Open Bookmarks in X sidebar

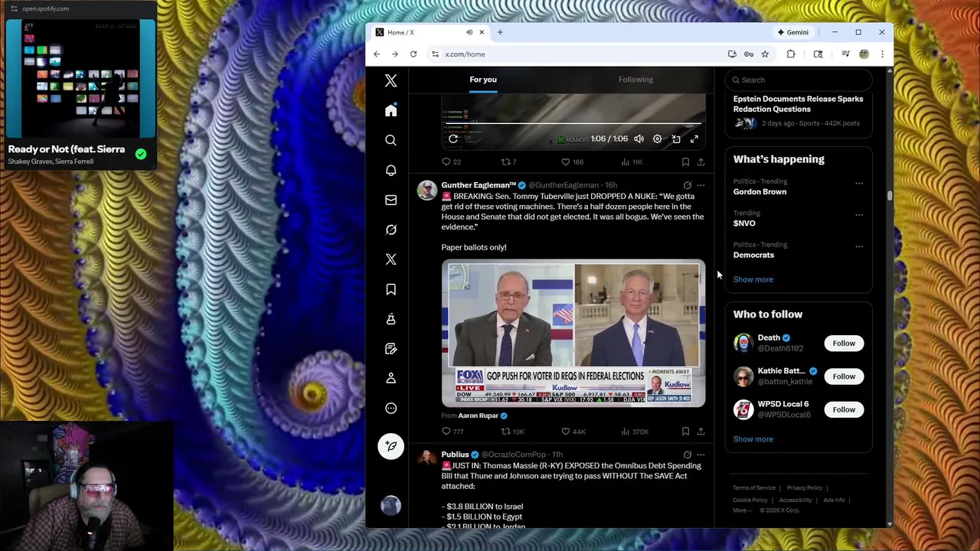(x=390, y=289)
